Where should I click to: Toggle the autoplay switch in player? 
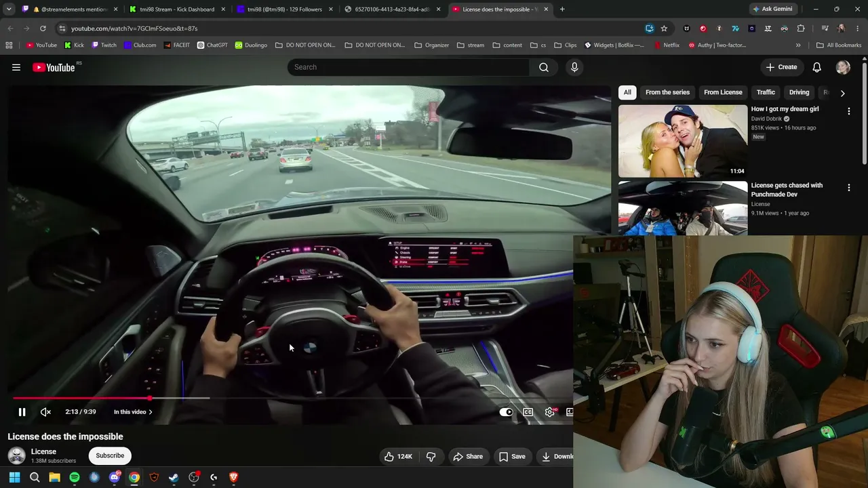click(506, 412)
